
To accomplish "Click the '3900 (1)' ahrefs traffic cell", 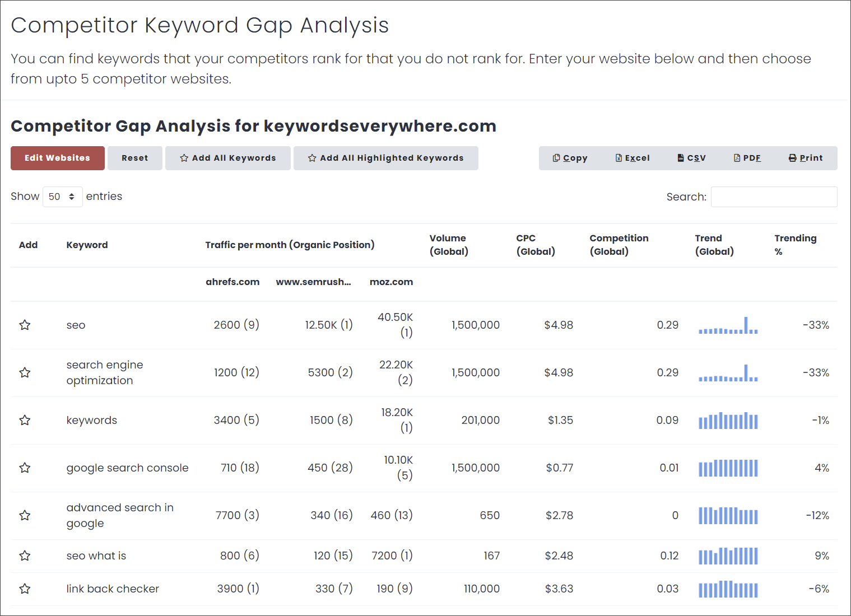I will click(238, 589).
